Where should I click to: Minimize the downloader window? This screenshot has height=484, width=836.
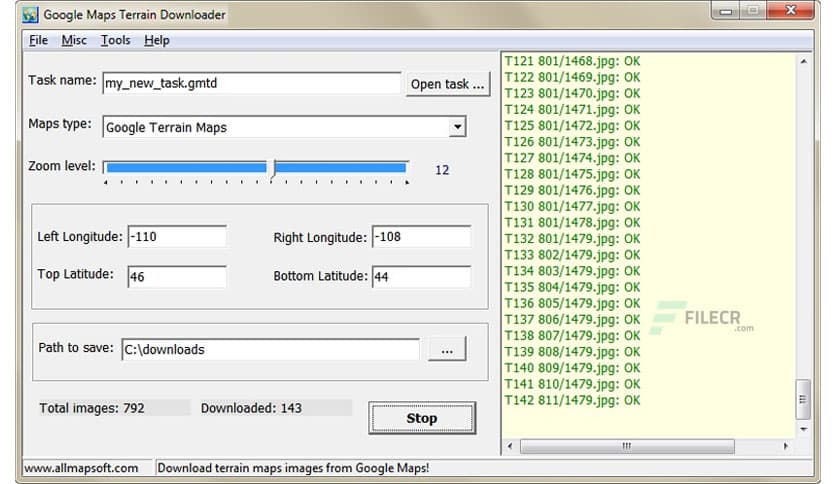726,11
